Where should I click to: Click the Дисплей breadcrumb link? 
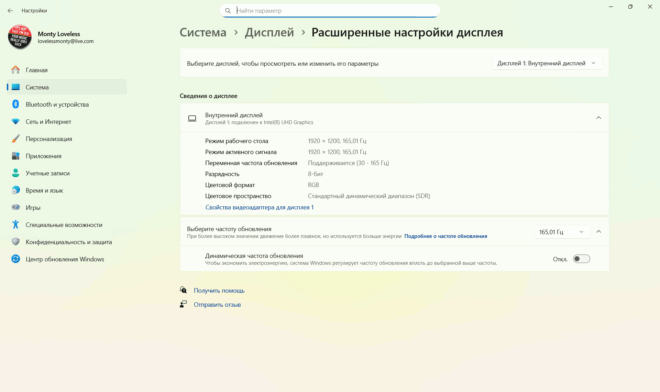(269, 32)
